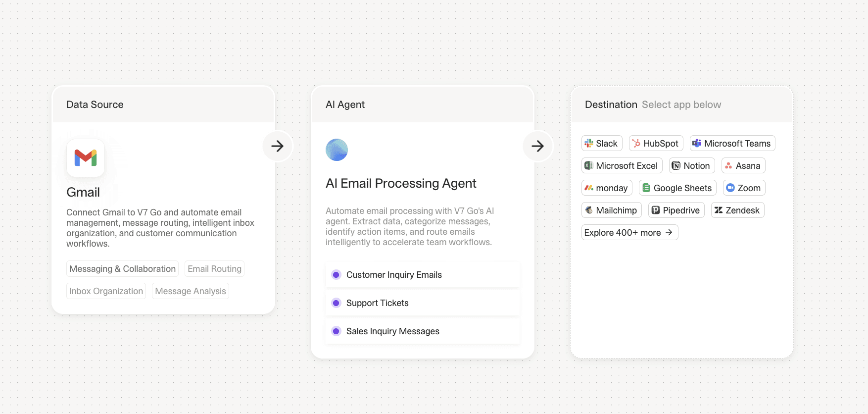Image resolution: width=868 pixels, height=414 pixels.
Task: Click the Destination header label
Action: (611, 104)
